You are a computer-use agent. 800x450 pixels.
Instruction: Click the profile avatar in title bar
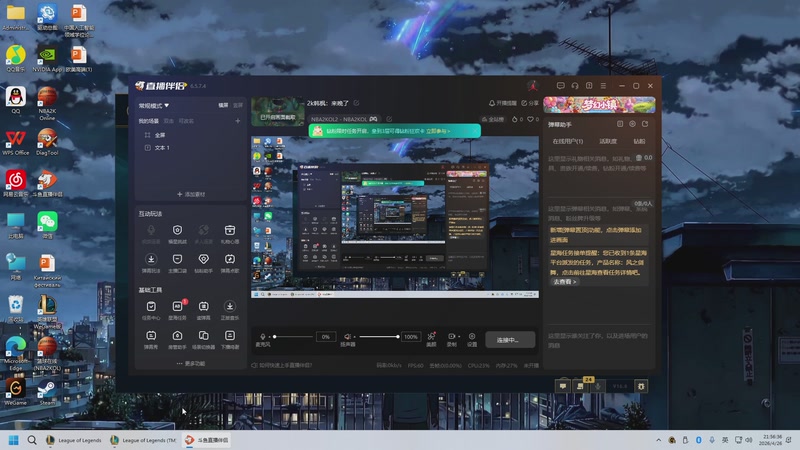533,86
